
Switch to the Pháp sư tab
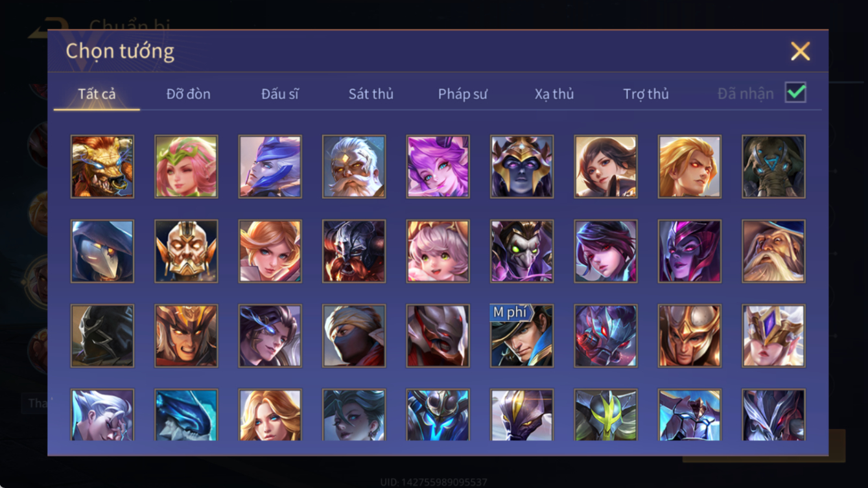pos(462,94)
